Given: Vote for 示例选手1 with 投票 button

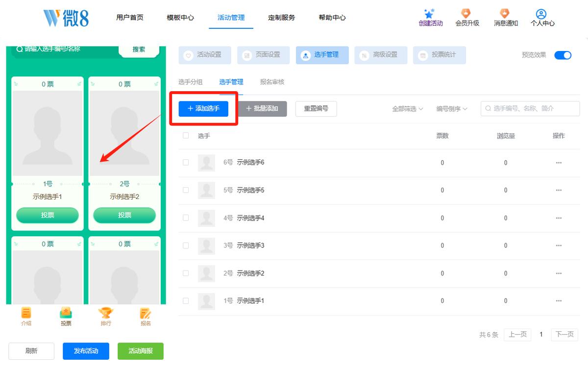Looking at the screenshot, I should (x=48, y=215).
